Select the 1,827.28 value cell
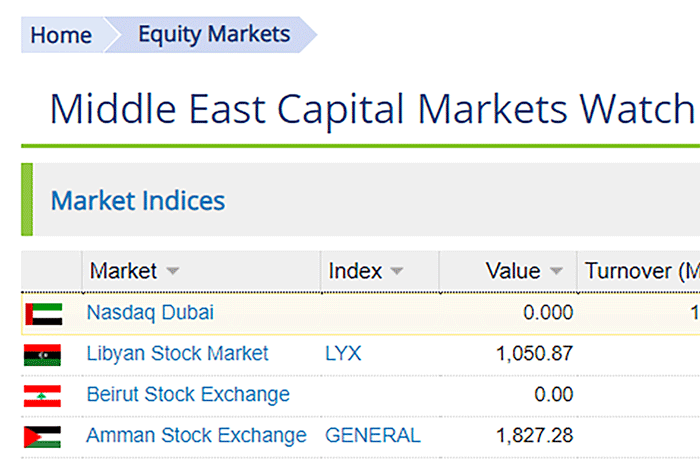Viewport: 700px width, 461px height. point(534,436)
